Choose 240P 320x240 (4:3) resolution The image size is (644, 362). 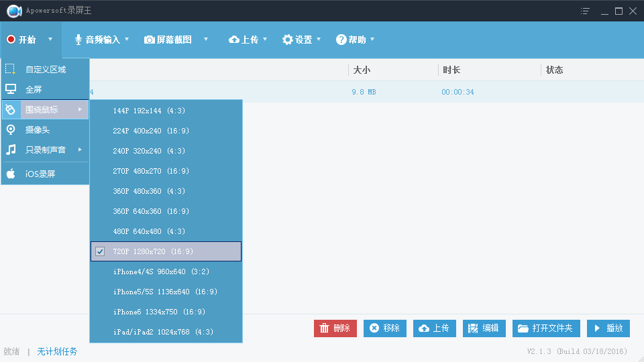pyautogui.click(x=166, y=151)
